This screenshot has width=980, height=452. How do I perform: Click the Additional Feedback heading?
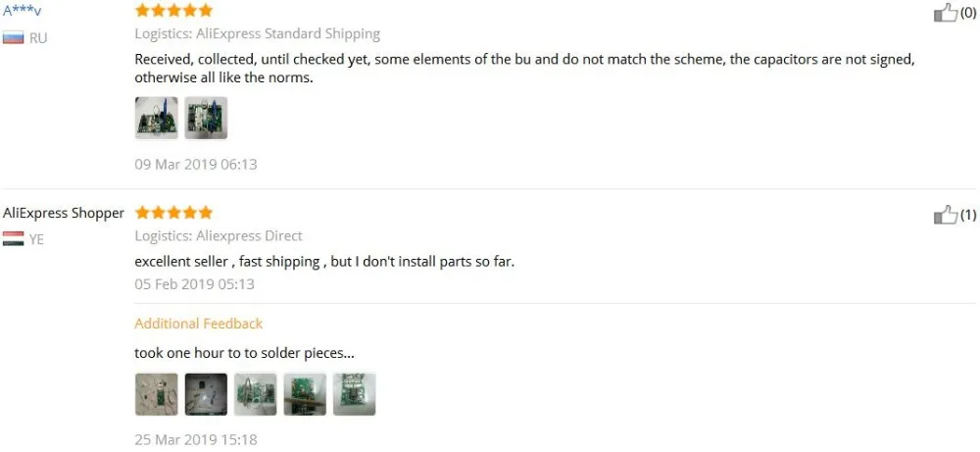click(198, 324)
